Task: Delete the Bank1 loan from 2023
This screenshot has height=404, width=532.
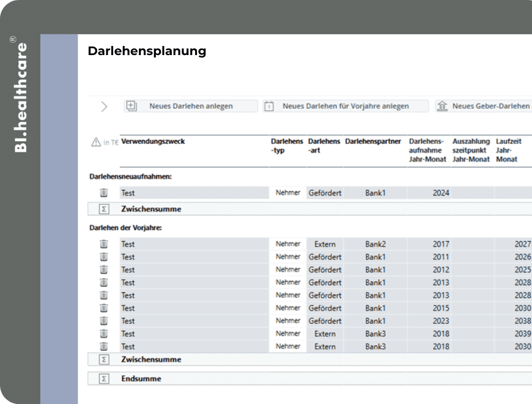Action: click(104, 321)
